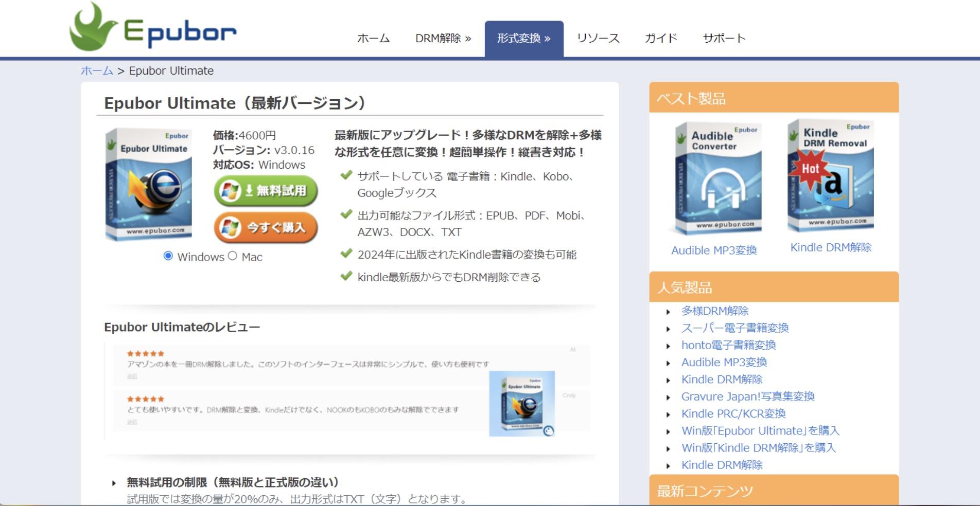
Task: Click green checkmark beside kindle最新版からでもDRM削除
Action: 346,276
